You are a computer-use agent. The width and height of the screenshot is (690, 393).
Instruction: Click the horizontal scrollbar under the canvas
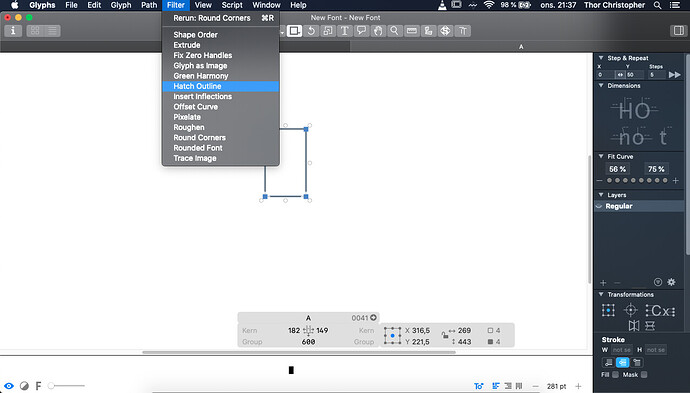point(299,353)
